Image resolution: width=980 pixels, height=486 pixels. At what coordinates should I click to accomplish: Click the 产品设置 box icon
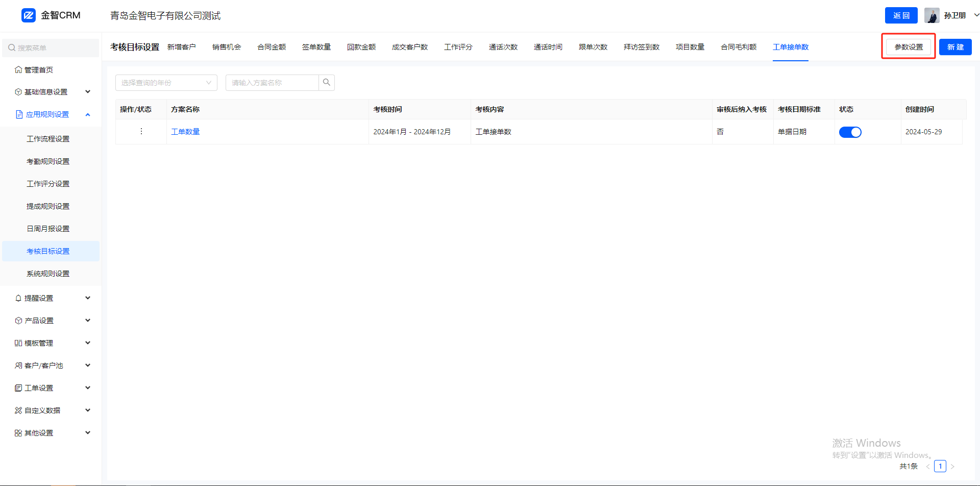[18, 321]
